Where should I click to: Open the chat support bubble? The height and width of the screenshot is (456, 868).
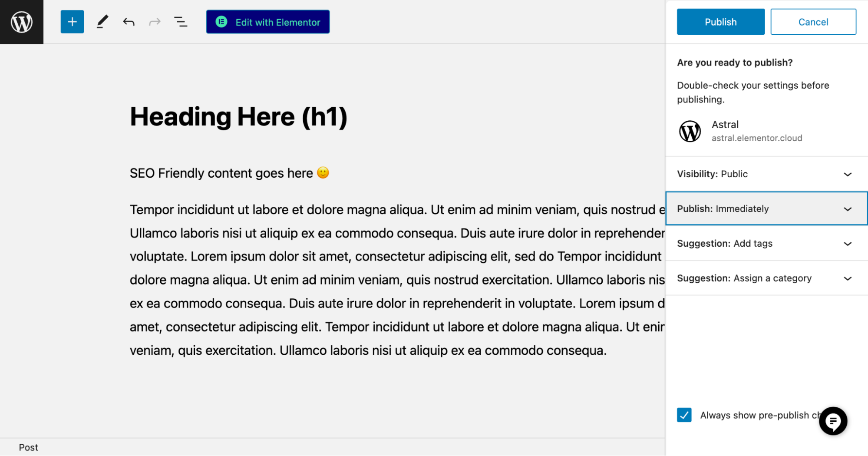pos(833,421)
